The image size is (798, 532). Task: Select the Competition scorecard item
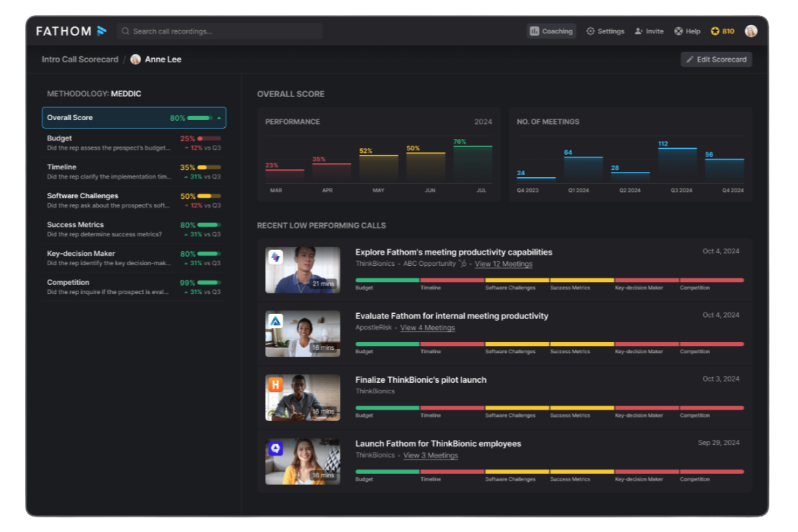pos(134,287)
